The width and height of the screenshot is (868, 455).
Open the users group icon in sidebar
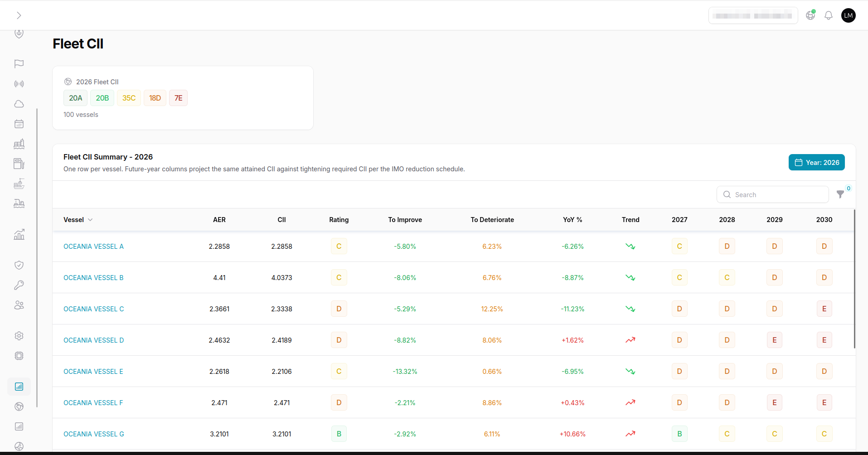coord(19,305)
